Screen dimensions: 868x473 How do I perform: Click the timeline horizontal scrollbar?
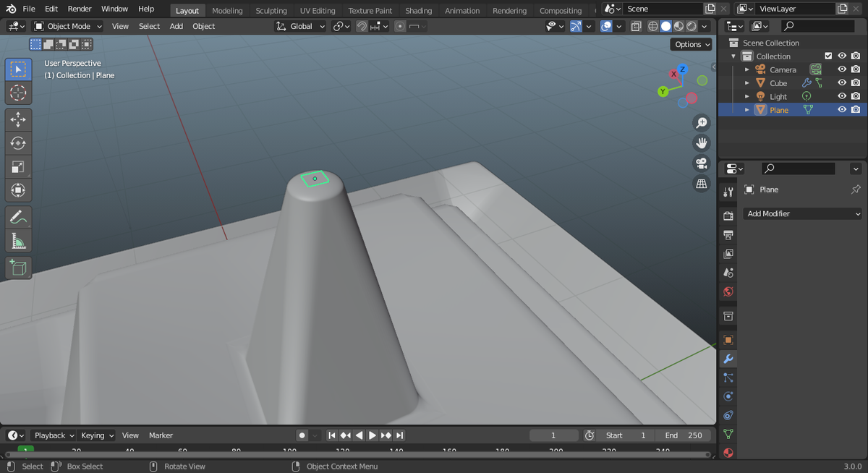[358, 454]
